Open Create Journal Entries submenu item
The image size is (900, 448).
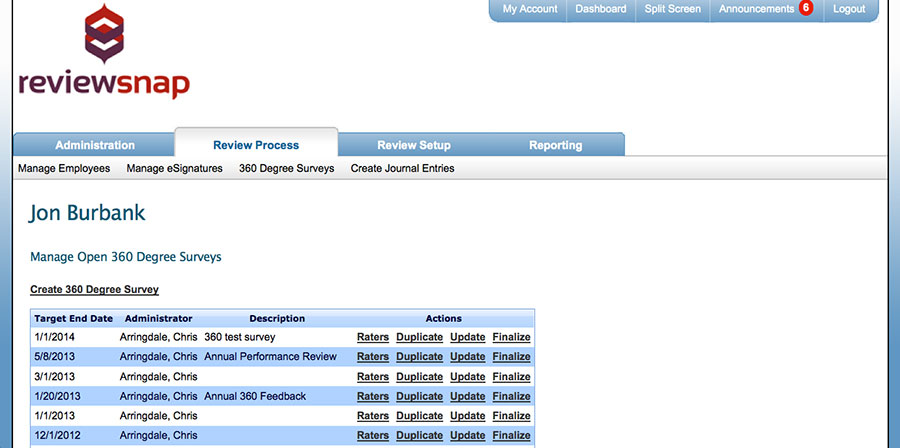pos(402,169)
